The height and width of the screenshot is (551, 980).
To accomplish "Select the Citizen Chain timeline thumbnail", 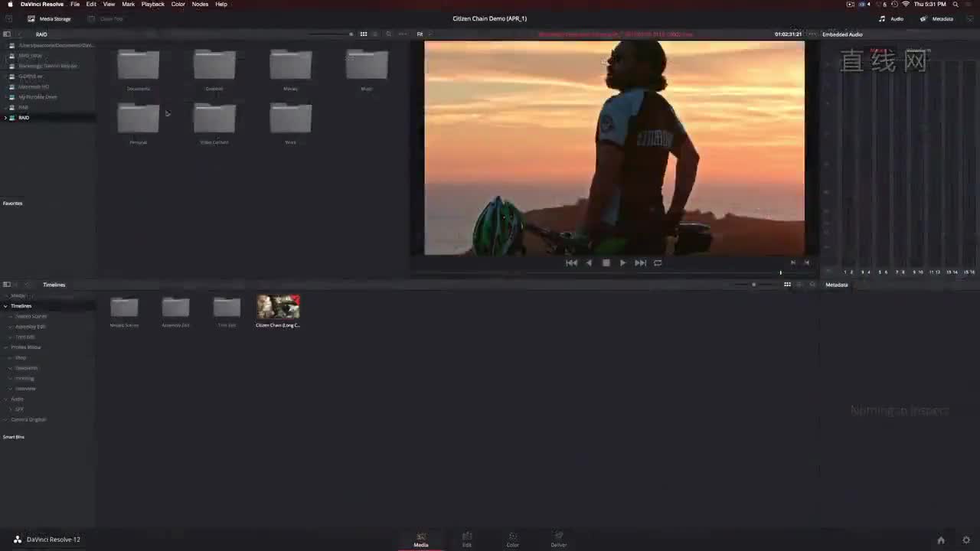I will (x=278, y=308).
